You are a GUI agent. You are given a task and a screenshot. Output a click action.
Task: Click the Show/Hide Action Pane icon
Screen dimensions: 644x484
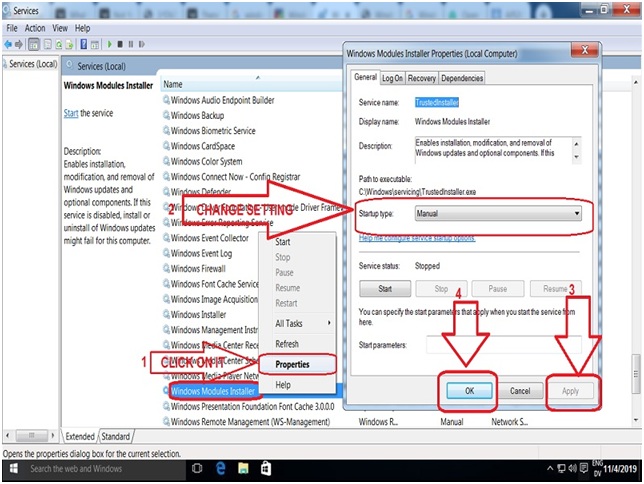tap(95, 44)
